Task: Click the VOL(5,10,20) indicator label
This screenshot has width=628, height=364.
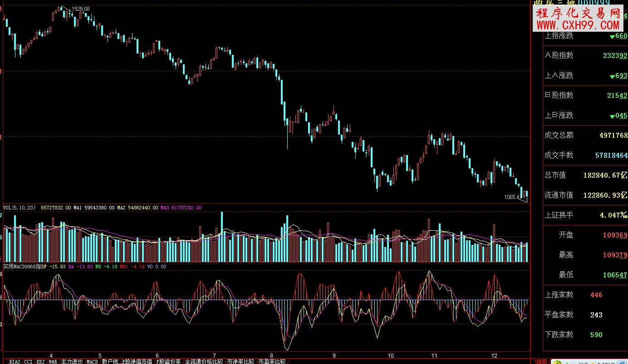Action: tap(20, 208)
